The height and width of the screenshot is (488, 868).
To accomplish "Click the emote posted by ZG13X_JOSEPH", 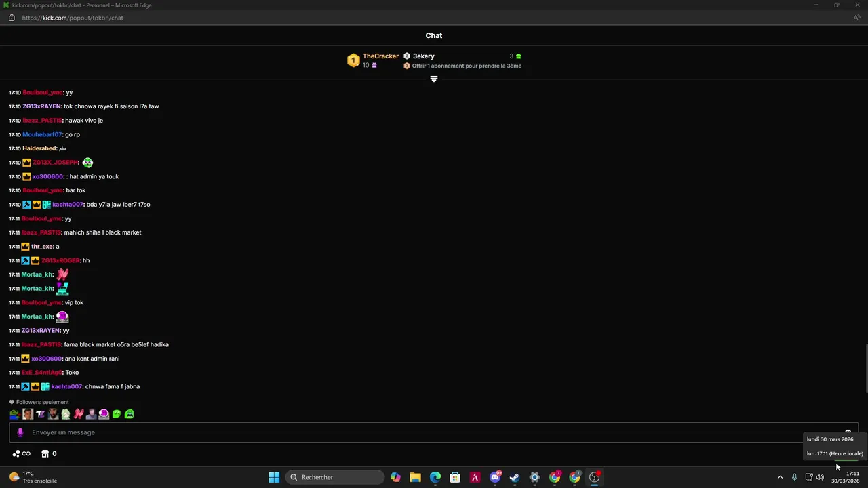I will click(x=87, y=163).
